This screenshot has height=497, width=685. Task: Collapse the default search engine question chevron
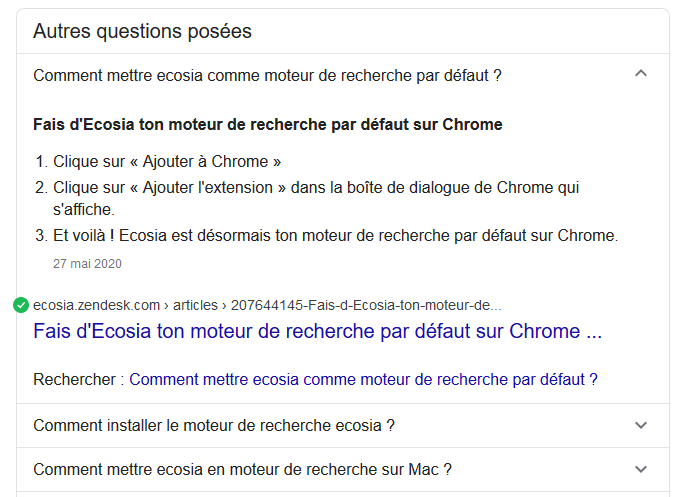(642, 73)
